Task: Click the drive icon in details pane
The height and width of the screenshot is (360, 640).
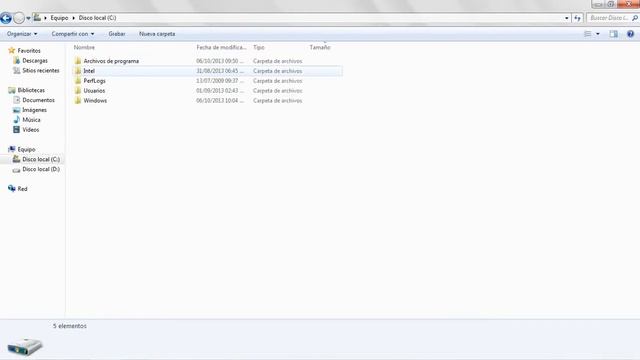Action: 24,347
